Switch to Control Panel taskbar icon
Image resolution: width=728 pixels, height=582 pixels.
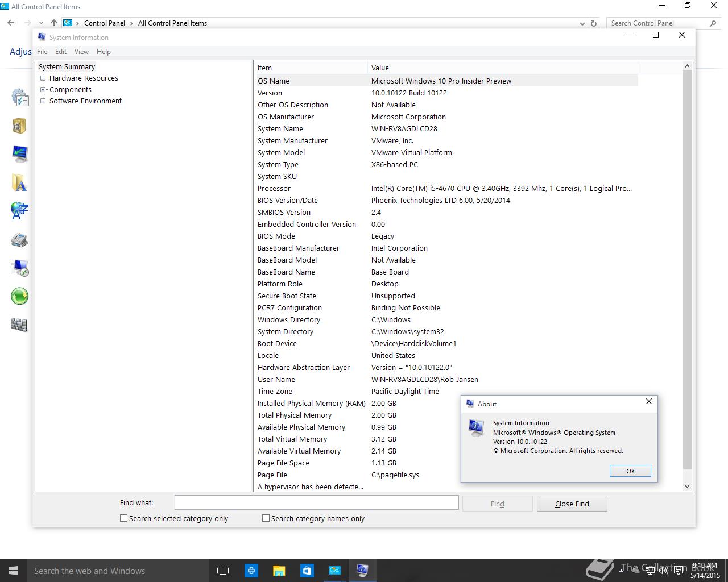[334, 571]
